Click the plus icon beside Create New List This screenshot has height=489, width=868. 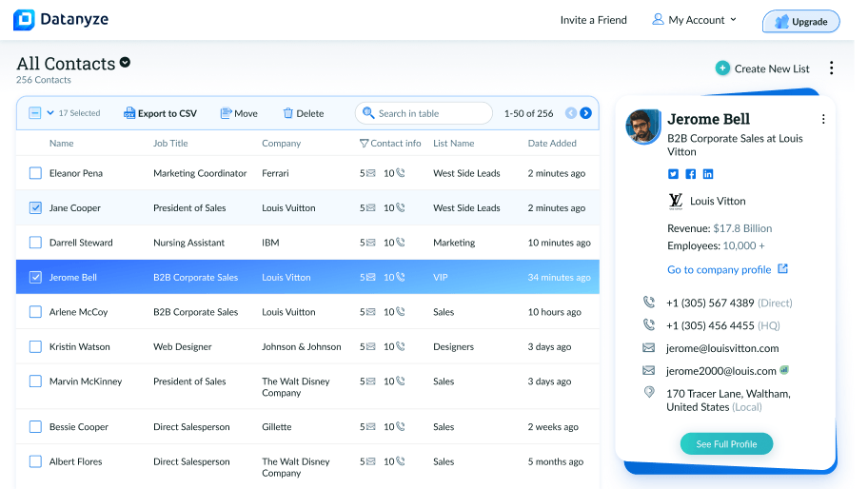point(722,68)
